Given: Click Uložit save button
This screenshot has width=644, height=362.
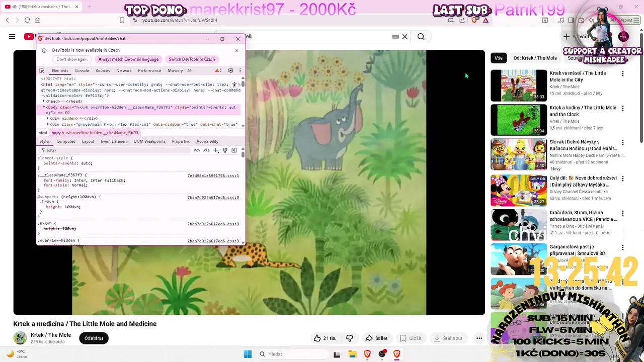Looking at the screenshot, I should click(411, 338).
